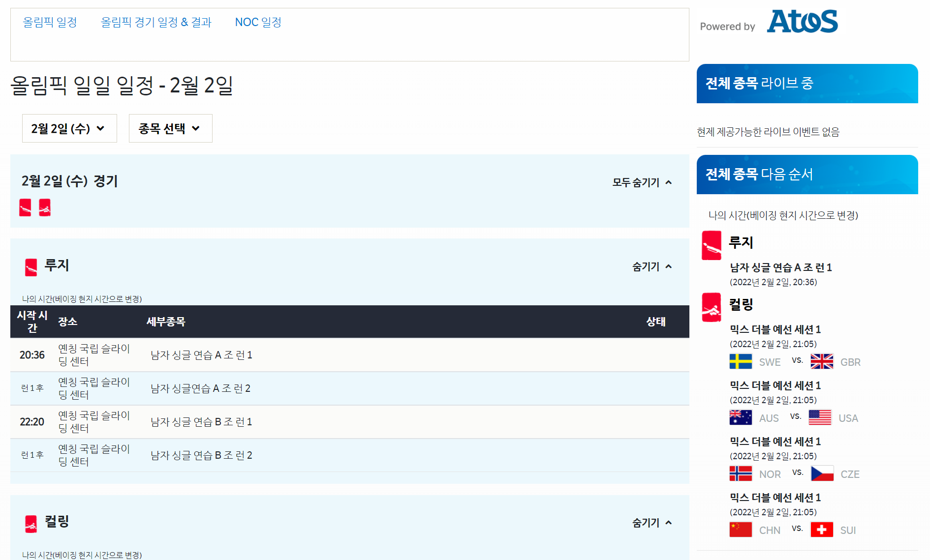
Task: Collapse the 컬링 section with 숨기기
Action: click(652, 523)
